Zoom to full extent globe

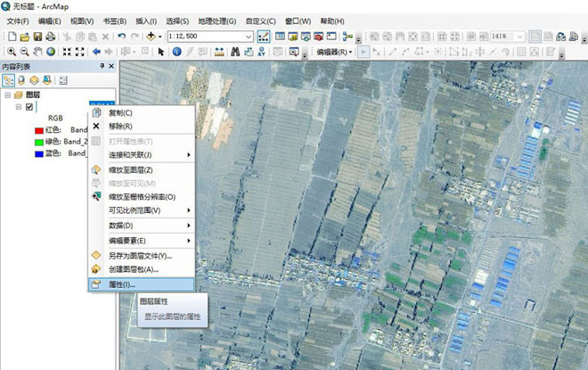click(x=51, y=52)
